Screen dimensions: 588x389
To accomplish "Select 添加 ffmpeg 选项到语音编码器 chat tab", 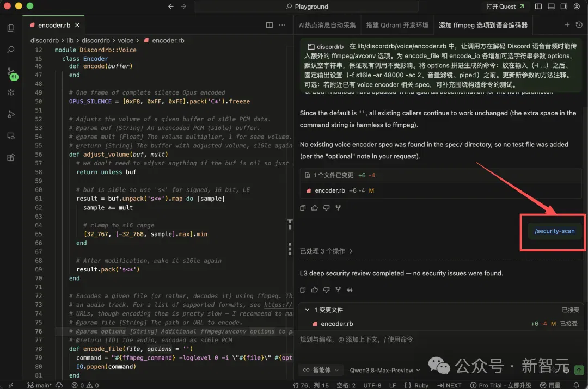I will point(483,25).
